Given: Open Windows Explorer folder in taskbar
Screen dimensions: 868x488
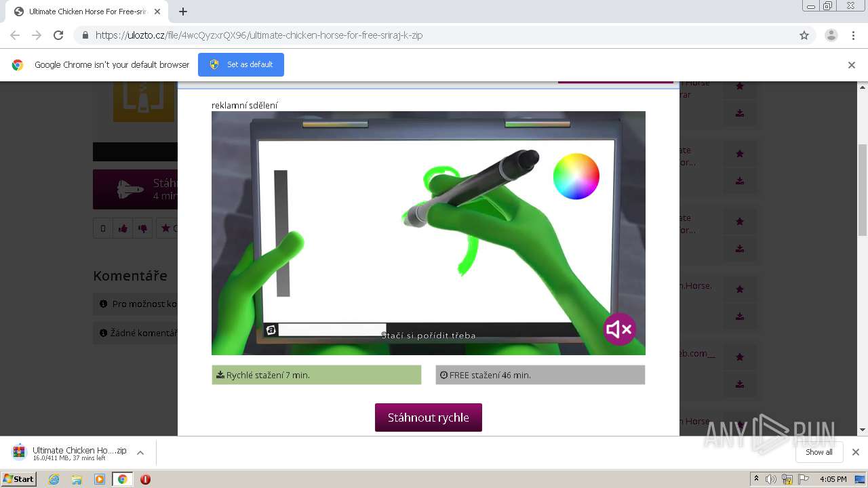Looking at the screenshot, I should click(x=77, y=479).
